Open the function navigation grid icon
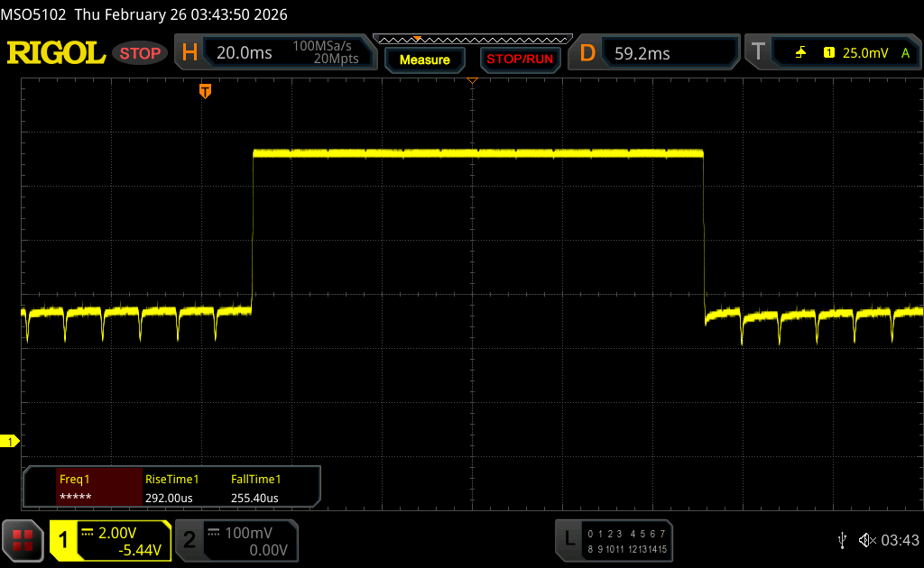 pyautogui.click(x=23, y=540)
